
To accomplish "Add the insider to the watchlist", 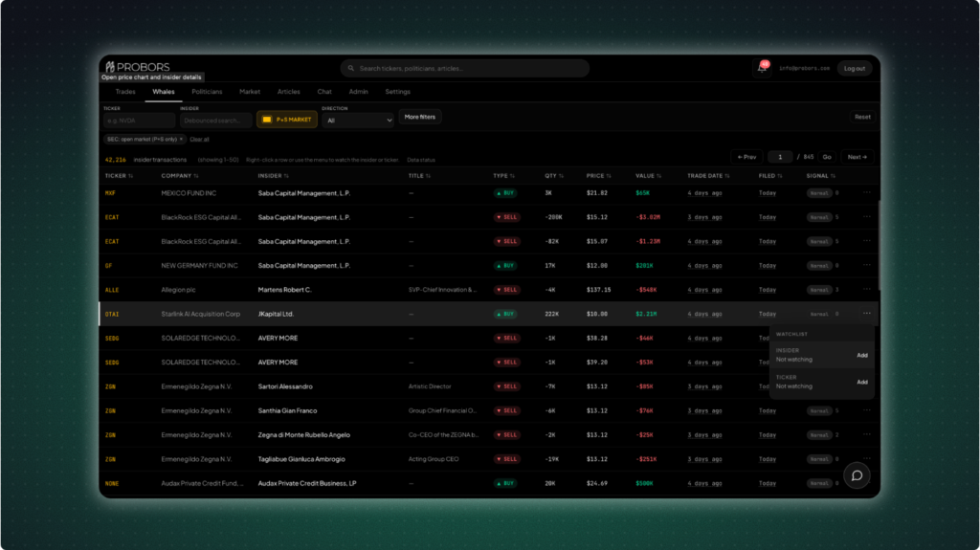I will (862, 355).
